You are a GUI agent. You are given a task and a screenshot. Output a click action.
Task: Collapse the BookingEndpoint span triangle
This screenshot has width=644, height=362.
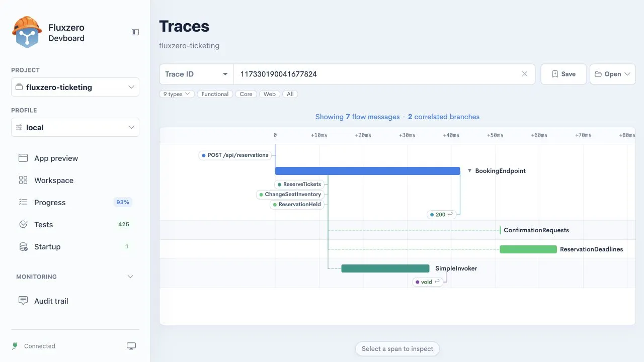(x=469, y=171)
